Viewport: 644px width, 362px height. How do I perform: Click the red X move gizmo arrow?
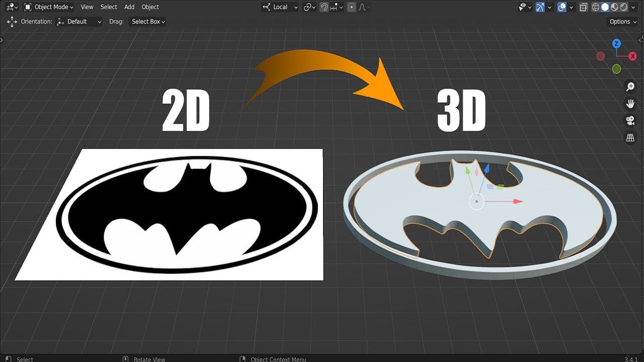(517, 202)
